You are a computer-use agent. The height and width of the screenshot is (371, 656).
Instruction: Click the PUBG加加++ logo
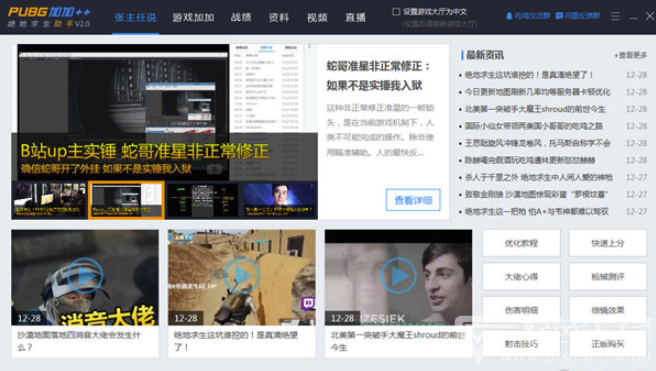click(x=49, y=17)
